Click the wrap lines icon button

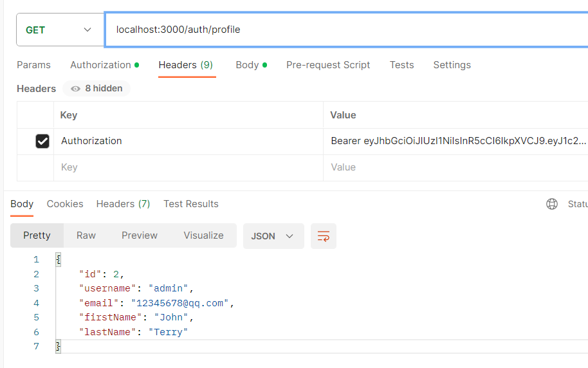324,236
